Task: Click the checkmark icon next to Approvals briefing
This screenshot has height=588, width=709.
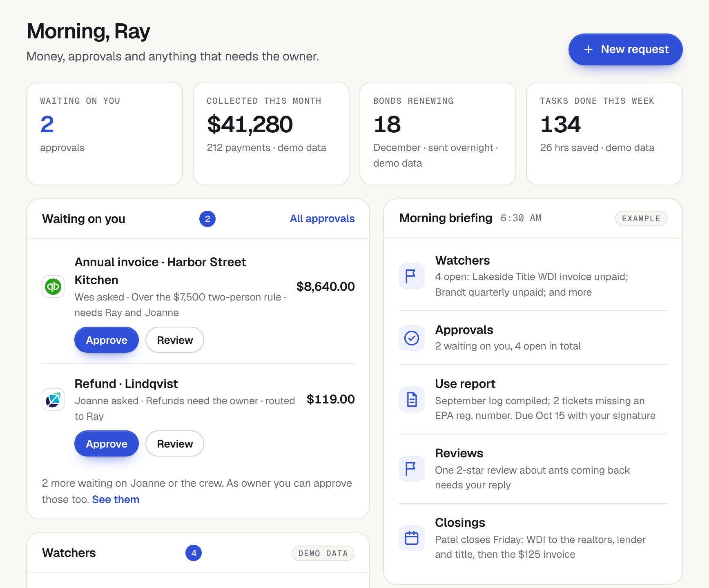Action: pos(411,338)
